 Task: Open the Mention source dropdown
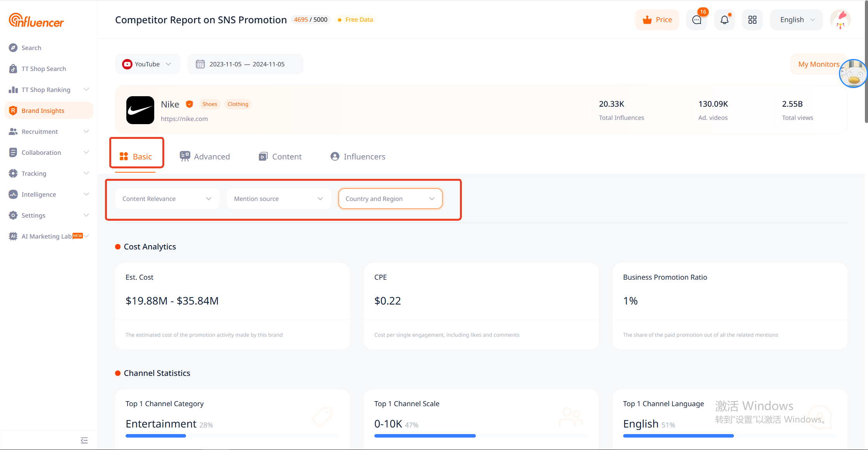pyautogui.click(x=279, y=199)
